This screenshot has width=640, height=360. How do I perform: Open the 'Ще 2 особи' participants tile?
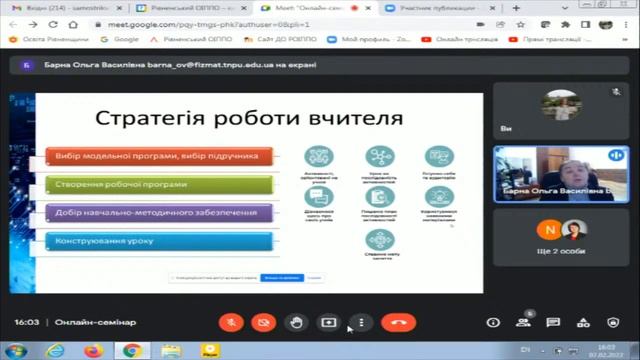pyautogui.click(x=561, y=238)
